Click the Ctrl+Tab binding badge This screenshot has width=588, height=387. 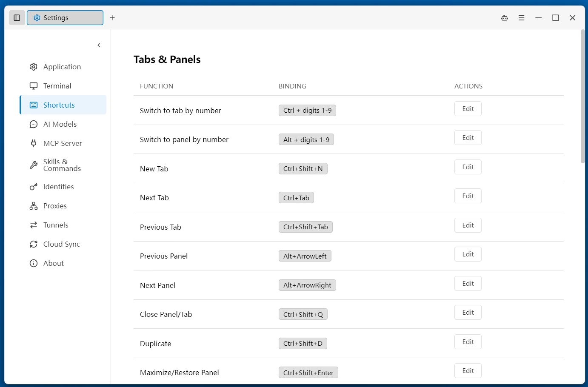click(296, 198)
